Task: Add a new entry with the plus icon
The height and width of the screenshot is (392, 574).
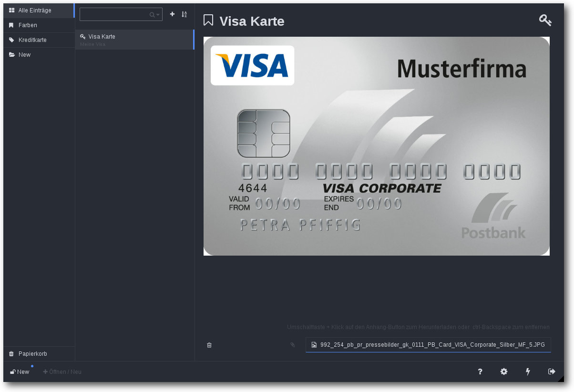Action: click(173, 14)
